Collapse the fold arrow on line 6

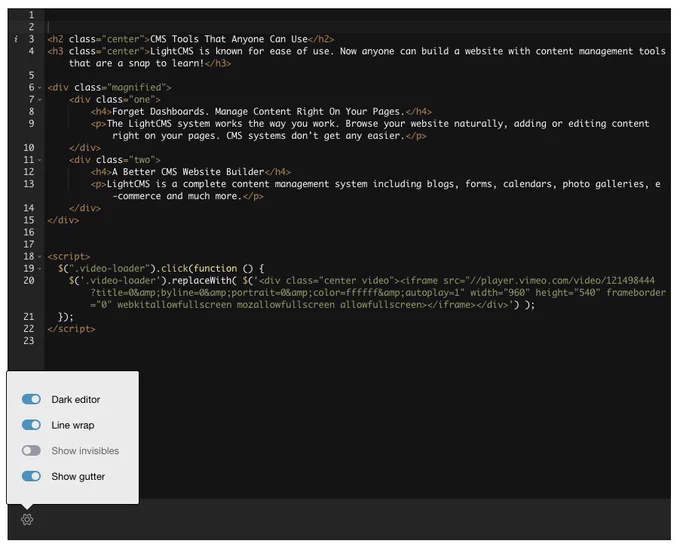pos(39,88)
